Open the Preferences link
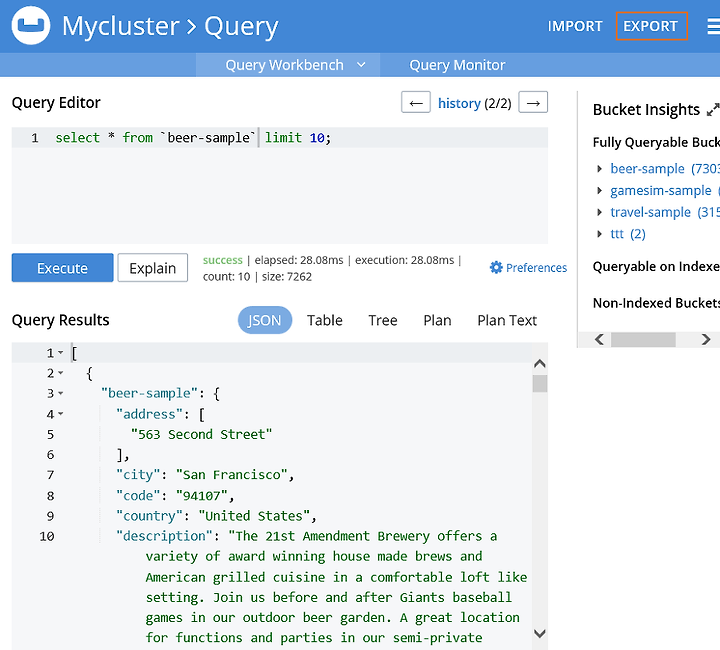Image resolution: width=720 pixels, height=650 pixels. pyautogui.click(x=536, y=268)
